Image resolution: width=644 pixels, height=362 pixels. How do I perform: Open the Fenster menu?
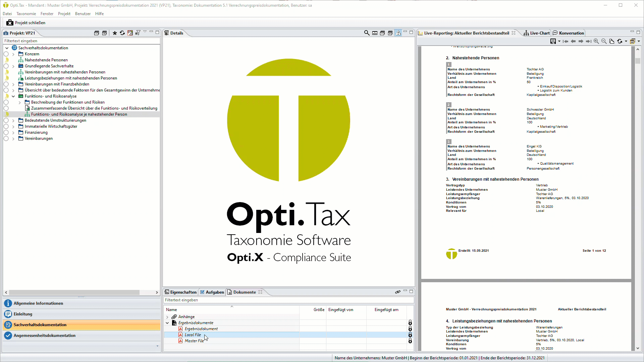point(47,14)
